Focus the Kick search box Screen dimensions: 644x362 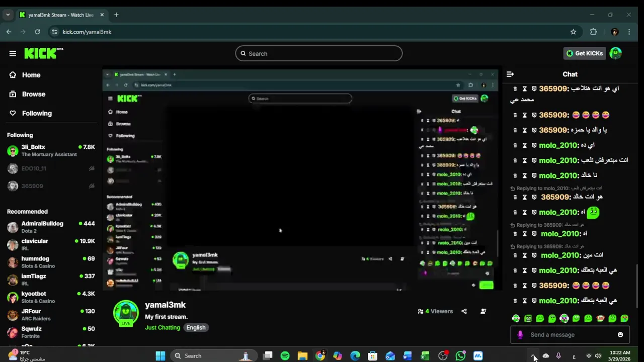click(319, 53)
